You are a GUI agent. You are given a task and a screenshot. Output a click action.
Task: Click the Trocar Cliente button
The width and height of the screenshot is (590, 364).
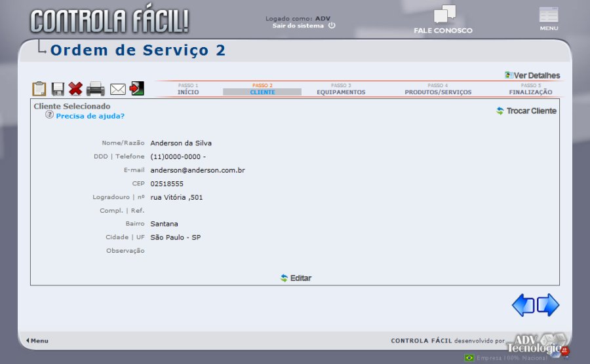[x=526, y=111]
